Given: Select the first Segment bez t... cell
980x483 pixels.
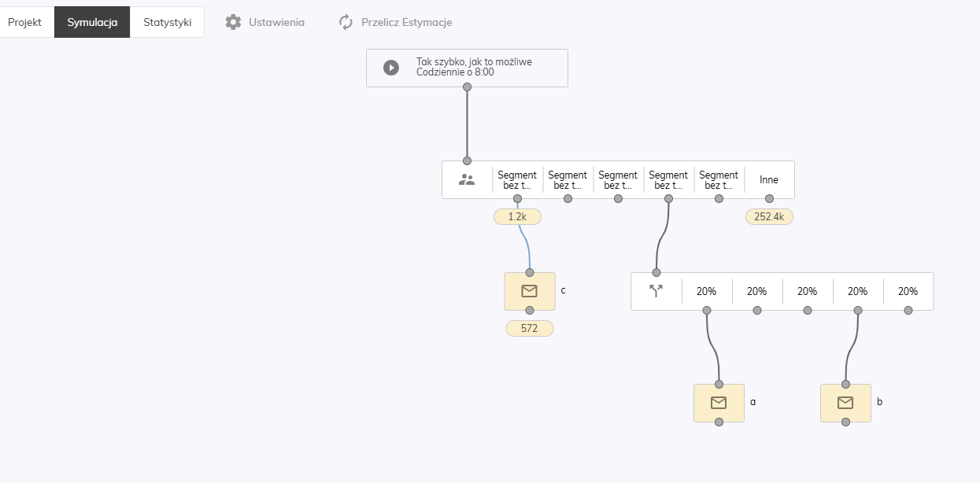Looking at the screenshot, I should click(517, 179).
